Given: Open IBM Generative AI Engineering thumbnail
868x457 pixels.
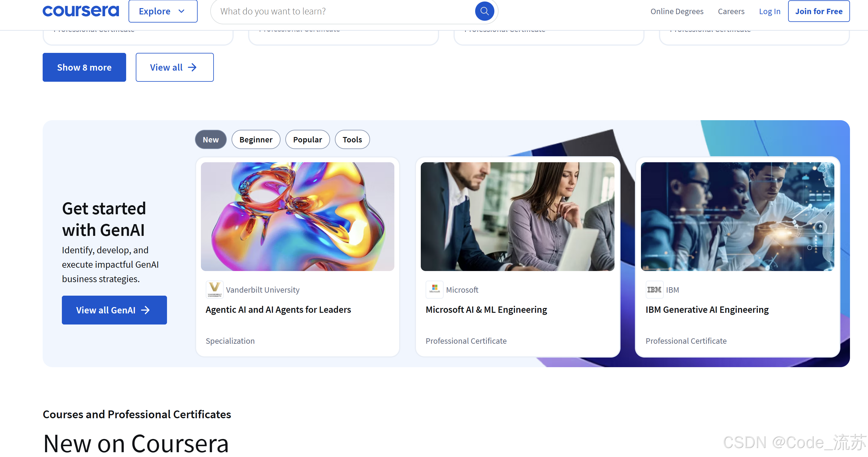Looking at the screenshot, I should (737, 216).
